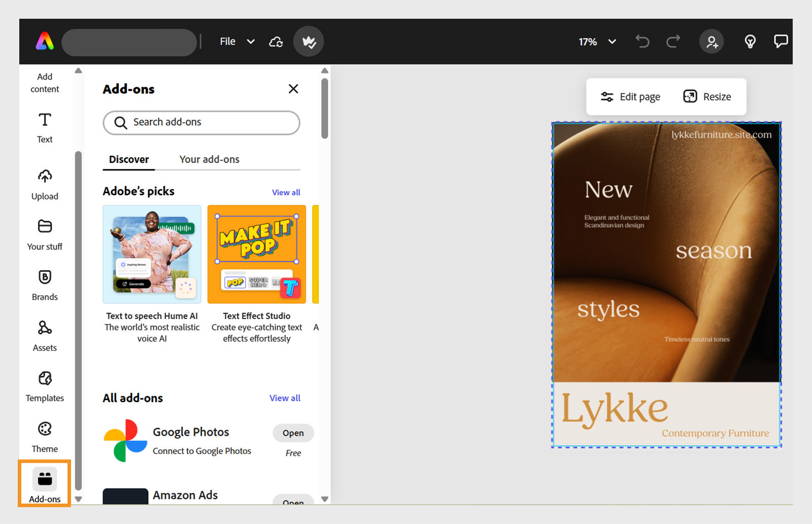Open the Templates panel
The image size is (812, 524).
45,386
